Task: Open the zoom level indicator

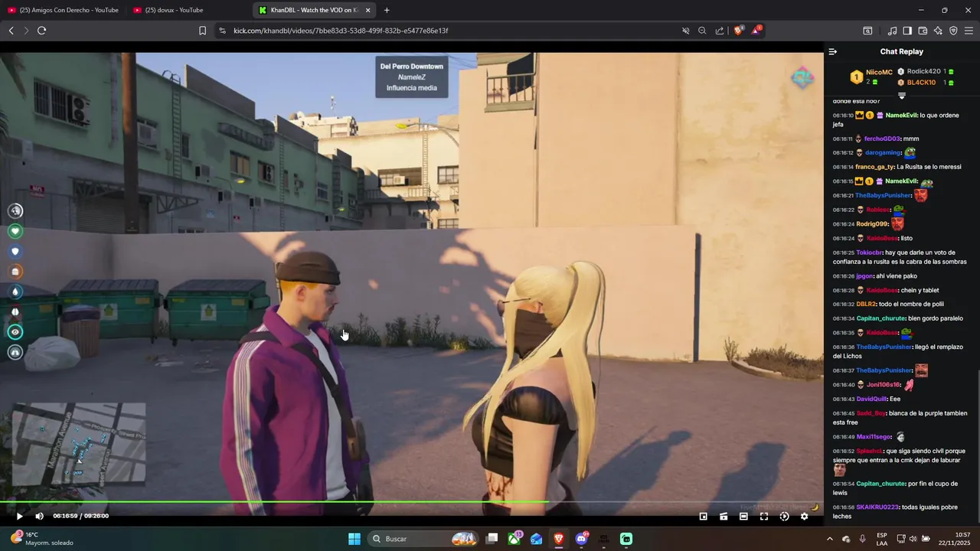Action: 702,31
